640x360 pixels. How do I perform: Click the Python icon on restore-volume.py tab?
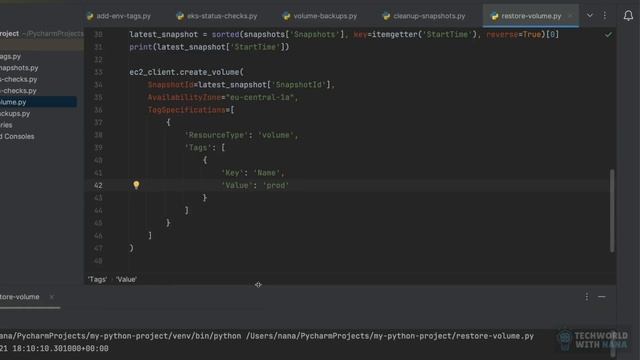tap(495, 16)
